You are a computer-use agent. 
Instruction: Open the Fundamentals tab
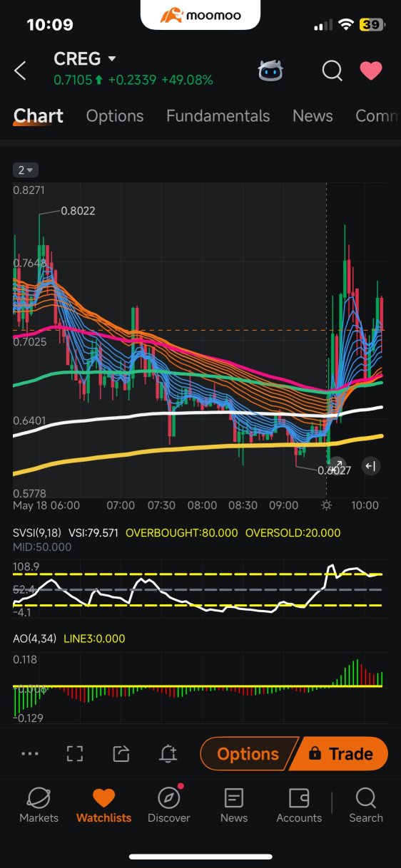[218, 116]
